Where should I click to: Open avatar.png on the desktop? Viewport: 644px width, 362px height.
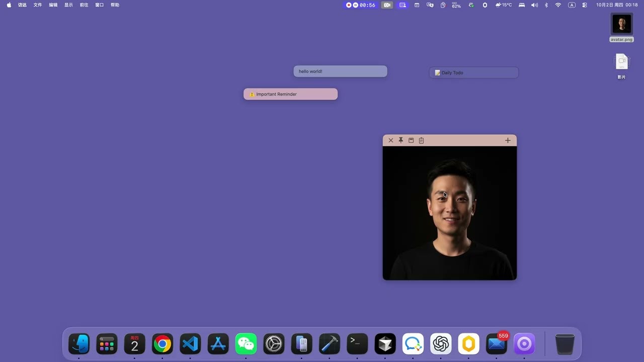coord(621,24)
